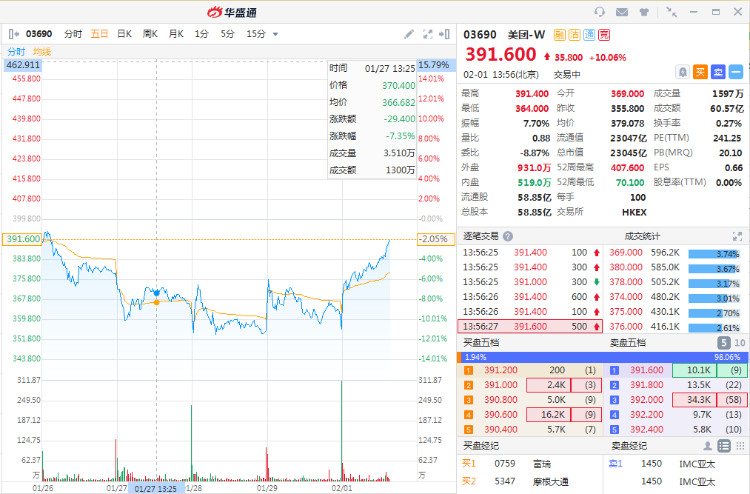Expand the 成交统计 panel
The image size is (750, 494).
(x=737, y=236)
